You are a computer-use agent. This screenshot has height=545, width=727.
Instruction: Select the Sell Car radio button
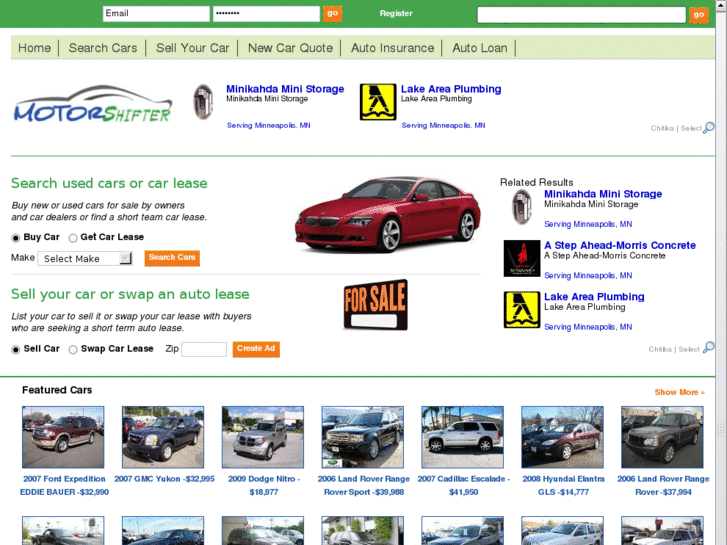pos(16,349)
